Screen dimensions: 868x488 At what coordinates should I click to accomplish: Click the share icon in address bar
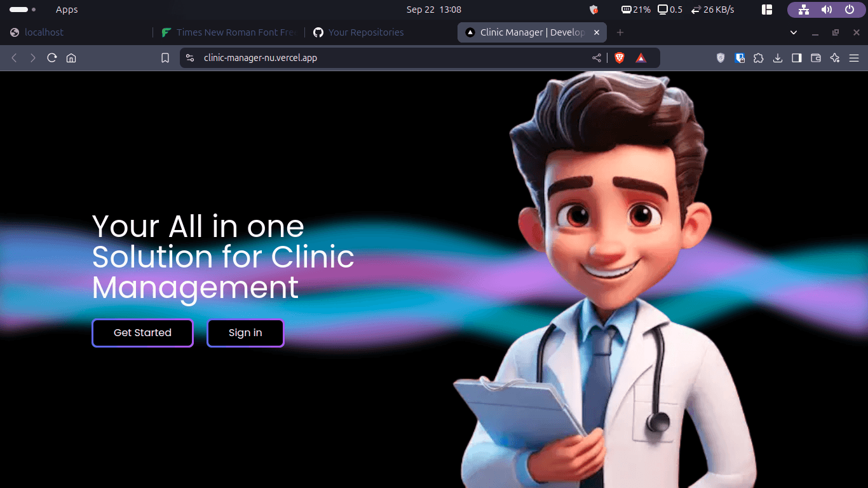[x=597, y=58]
